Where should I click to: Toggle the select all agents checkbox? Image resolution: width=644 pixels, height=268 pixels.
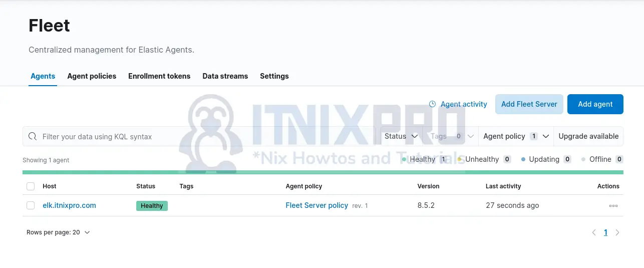tap(31, 186)
